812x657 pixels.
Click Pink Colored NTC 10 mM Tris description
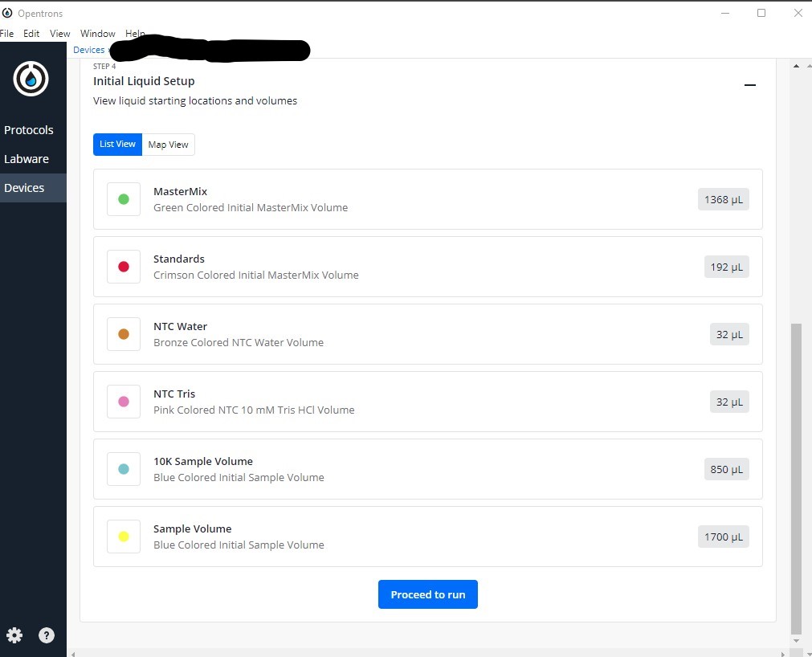coord(254,410)
